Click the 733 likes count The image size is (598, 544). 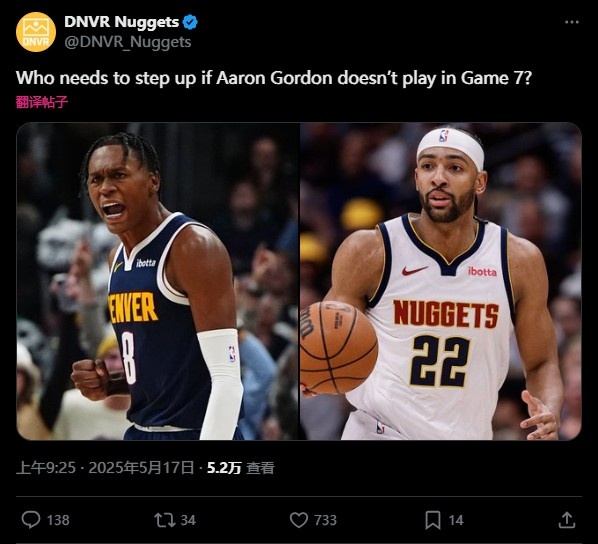coord(325,520)
